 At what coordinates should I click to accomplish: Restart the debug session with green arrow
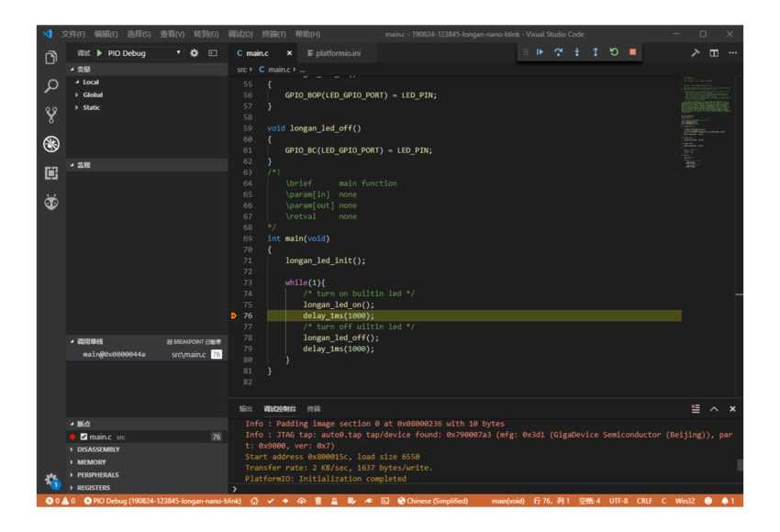[x=614, y=52]
